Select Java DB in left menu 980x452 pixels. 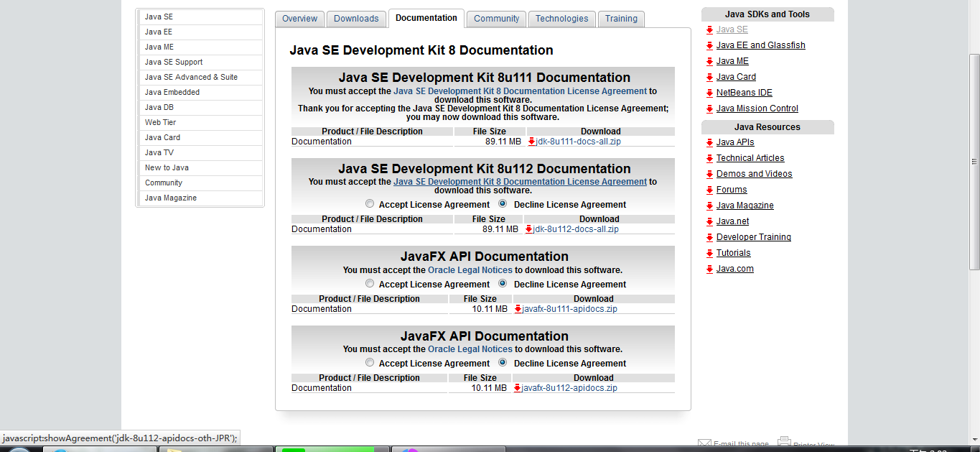coord(200,107)
